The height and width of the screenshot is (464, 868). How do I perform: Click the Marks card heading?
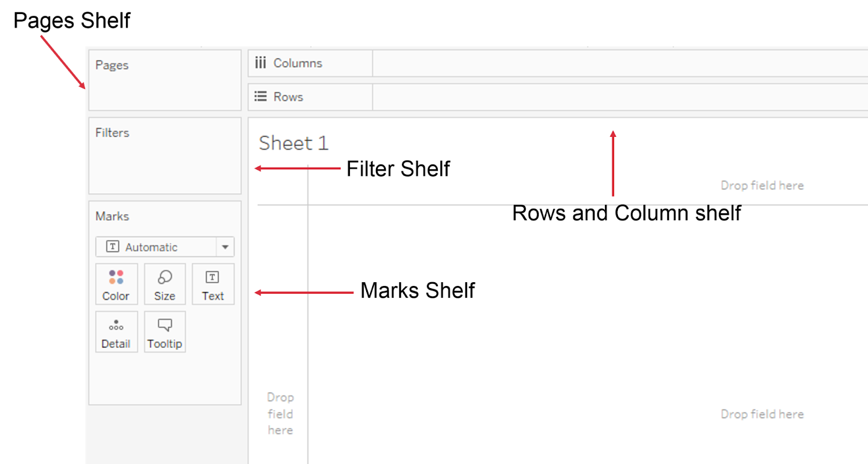[112, 217]
